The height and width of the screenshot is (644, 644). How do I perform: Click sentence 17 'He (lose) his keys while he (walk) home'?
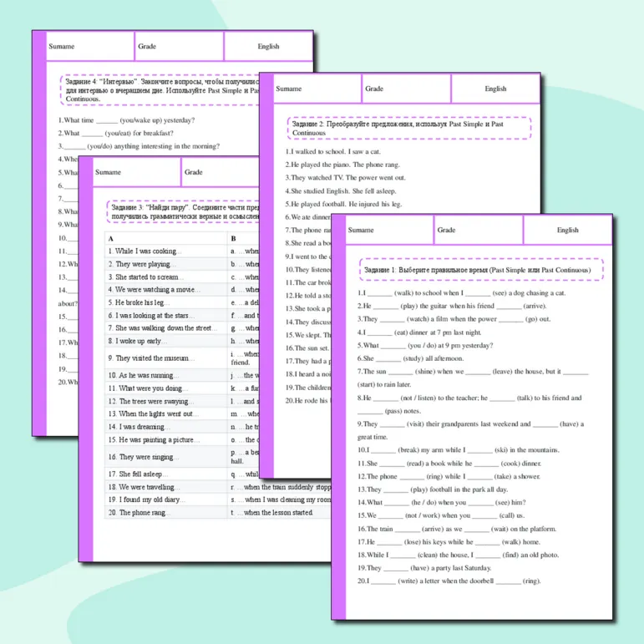tap(449, 542)
